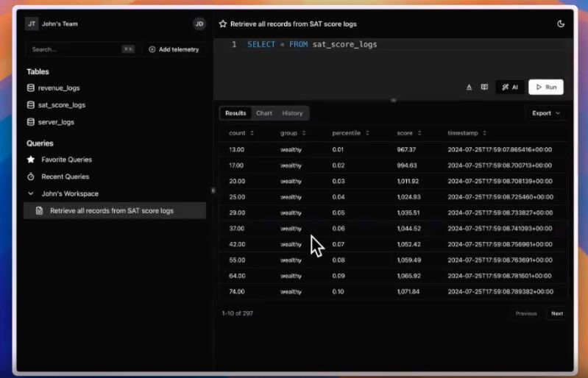
Task: Sort by percentile column
Action: (x=350, y=133)
